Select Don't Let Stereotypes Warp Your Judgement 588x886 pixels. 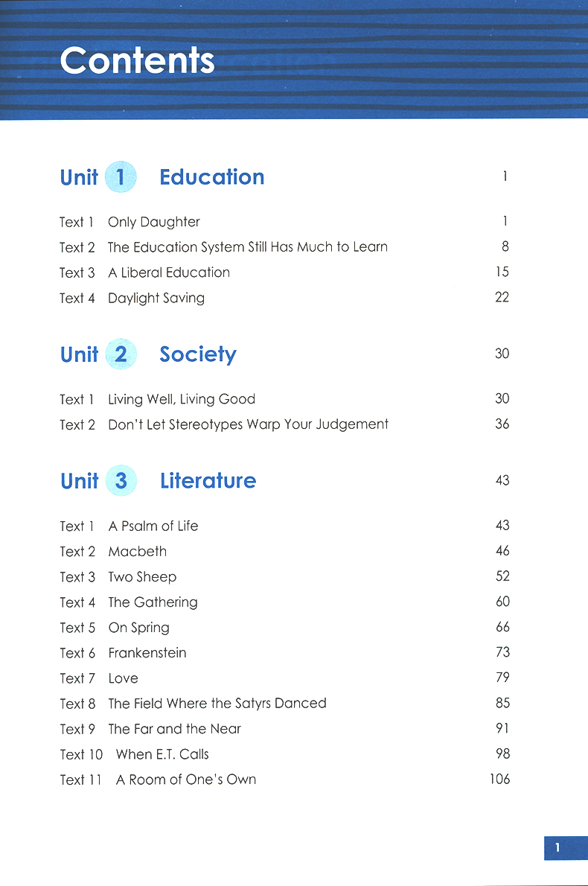click(x=248, y=424)
